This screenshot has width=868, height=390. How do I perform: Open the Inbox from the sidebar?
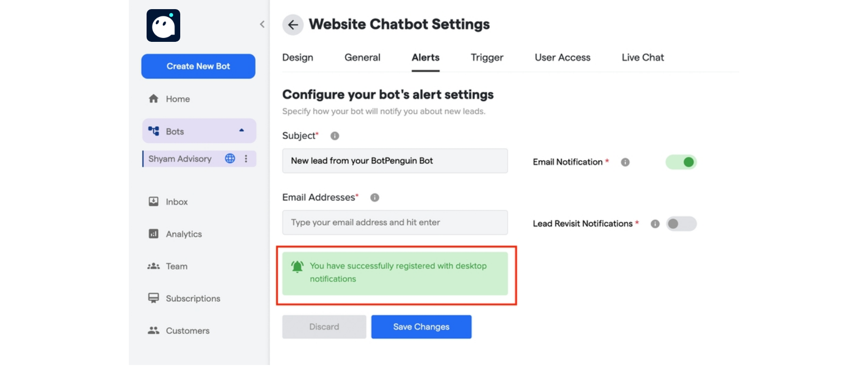click(x=153, y=201)
